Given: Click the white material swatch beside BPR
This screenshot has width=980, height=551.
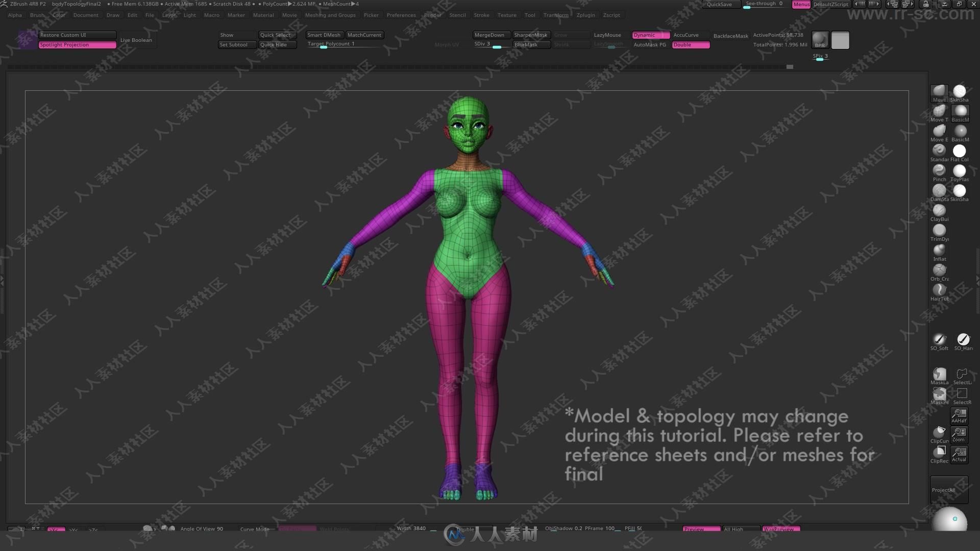Looking at the screenshot, I should tap(840, 40).
